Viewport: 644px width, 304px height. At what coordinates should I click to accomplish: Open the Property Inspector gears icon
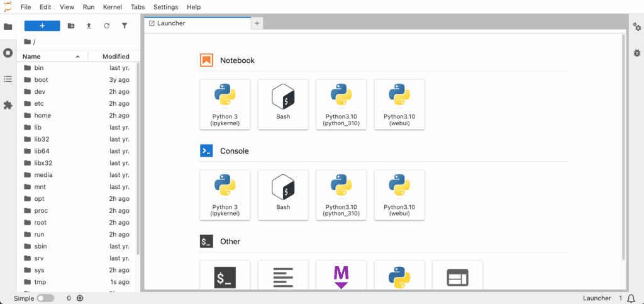click(x=636, y=26)
